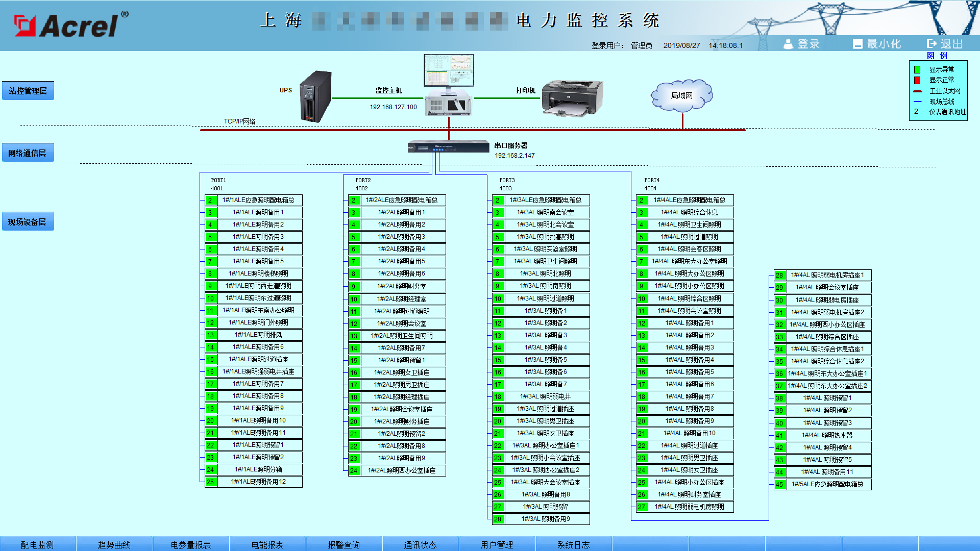Screen dimensions: 980x551
Task: Click the login user icon button
Action: pyautogui.click(x=788, y=44)
